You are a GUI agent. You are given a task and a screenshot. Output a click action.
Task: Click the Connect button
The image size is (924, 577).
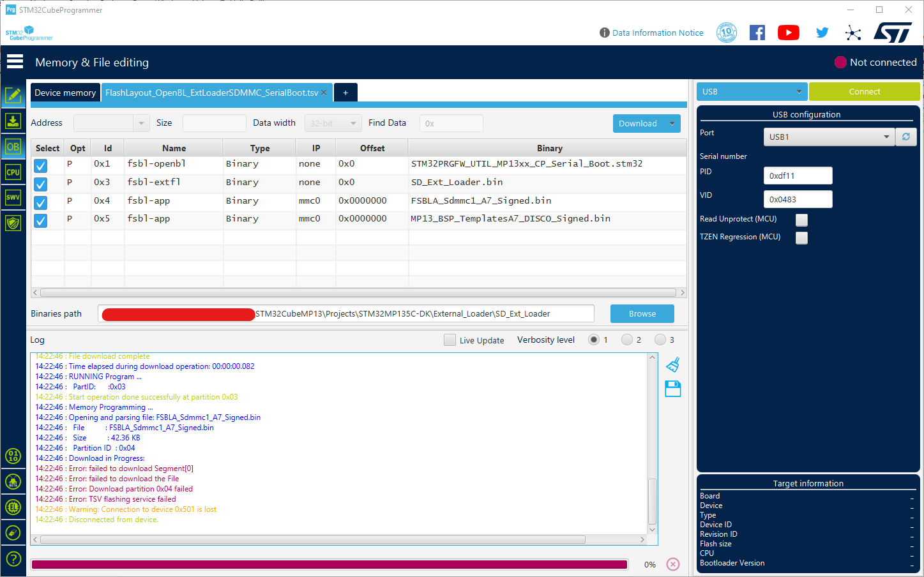[x=865, y=91]
